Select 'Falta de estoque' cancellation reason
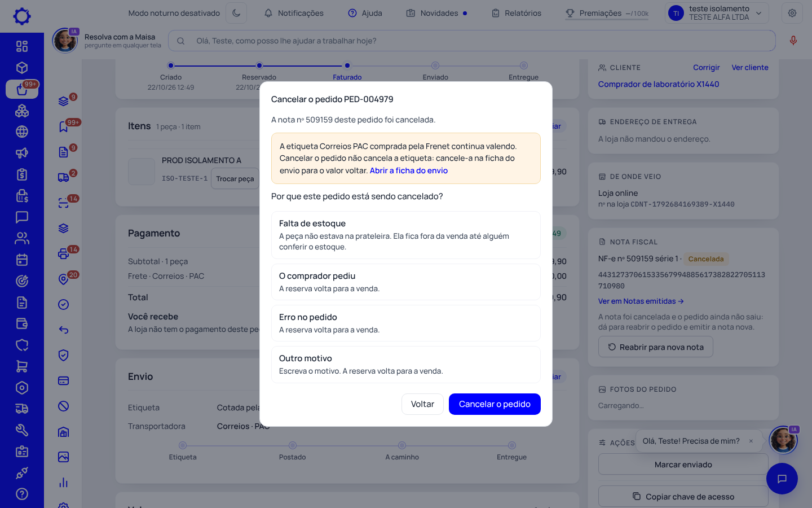 (x=406, y=235)
